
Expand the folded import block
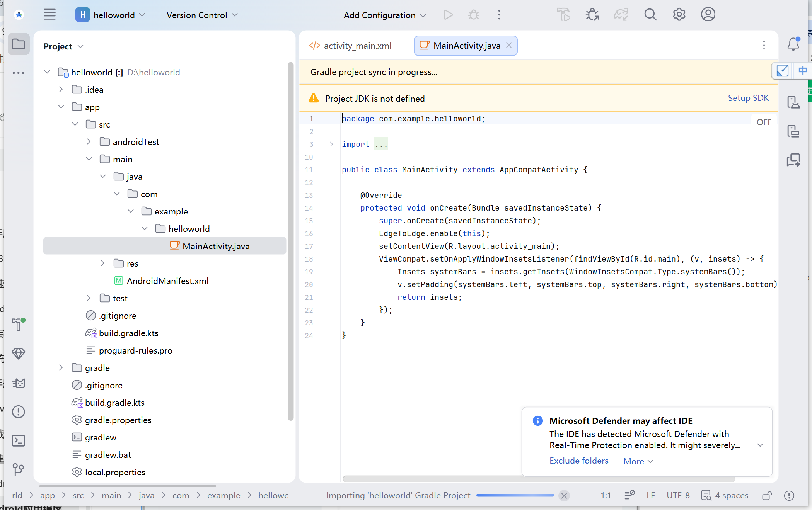[x=331, y=144]
